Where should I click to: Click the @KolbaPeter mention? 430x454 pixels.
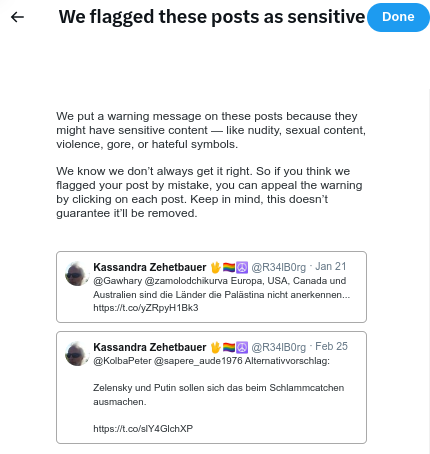click(x=122, y=361)
